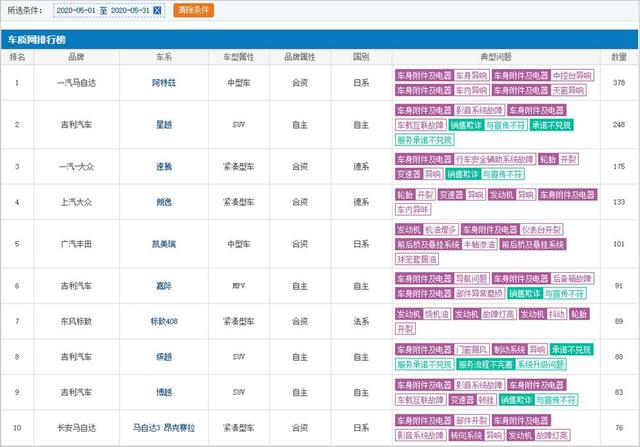Select the 车内异响 issue tag
The height and width of the screenshot is (447, 640).
471,90
